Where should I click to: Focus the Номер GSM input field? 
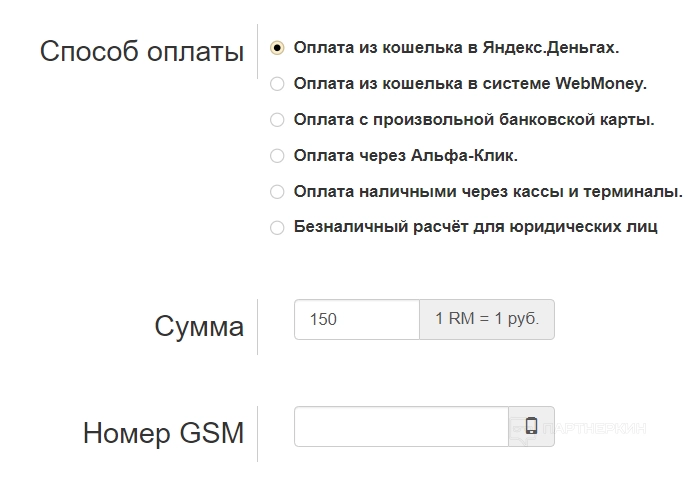(x=401, y=426)
